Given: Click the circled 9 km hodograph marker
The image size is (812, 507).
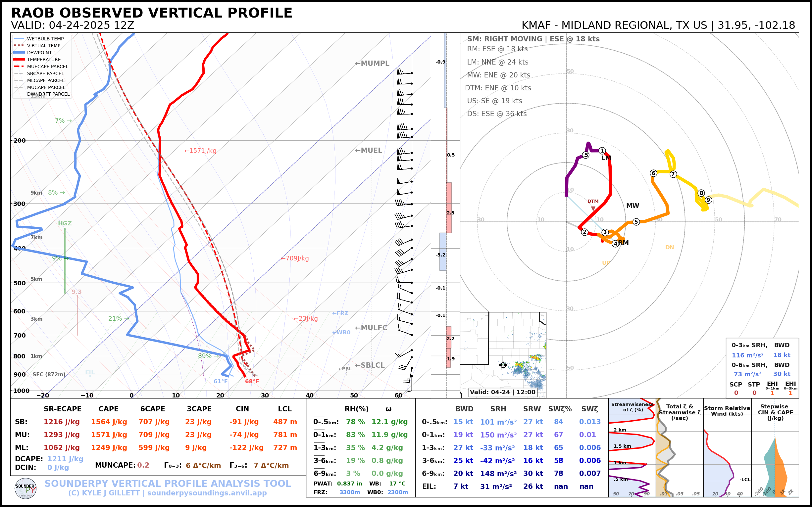Looking at the screenshot, I should [x=708, y=200].
